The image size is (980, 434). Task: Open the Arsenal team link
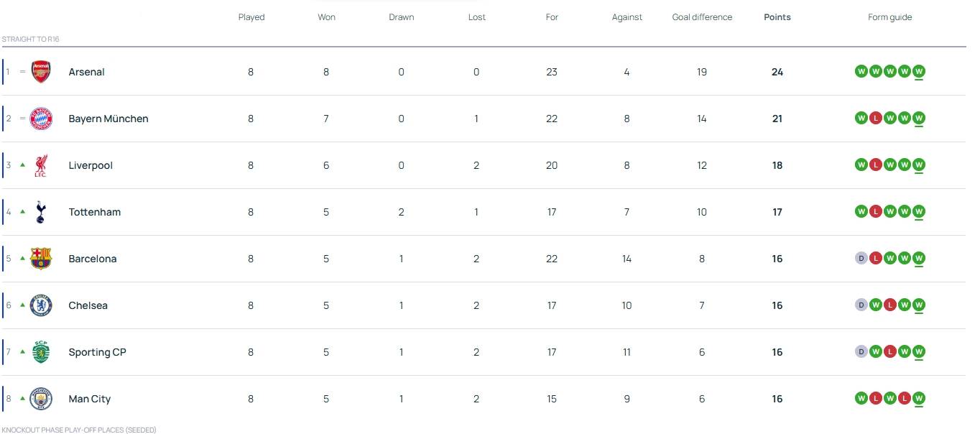(86, 72)
